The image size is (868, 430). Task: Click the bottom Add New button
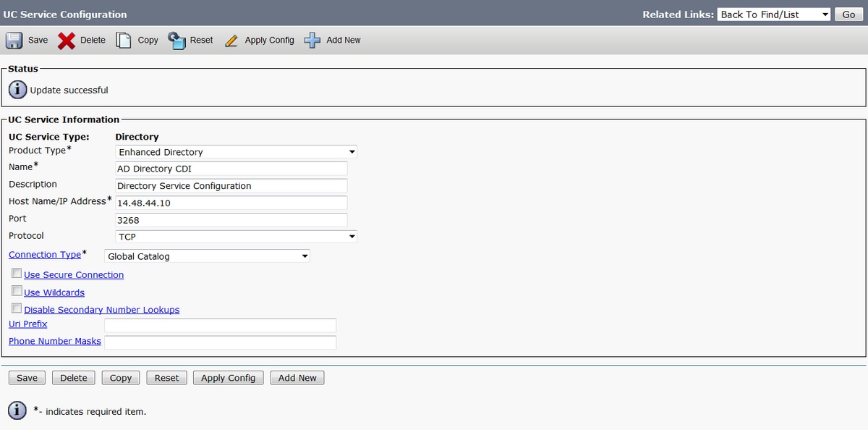click(297, 378)
